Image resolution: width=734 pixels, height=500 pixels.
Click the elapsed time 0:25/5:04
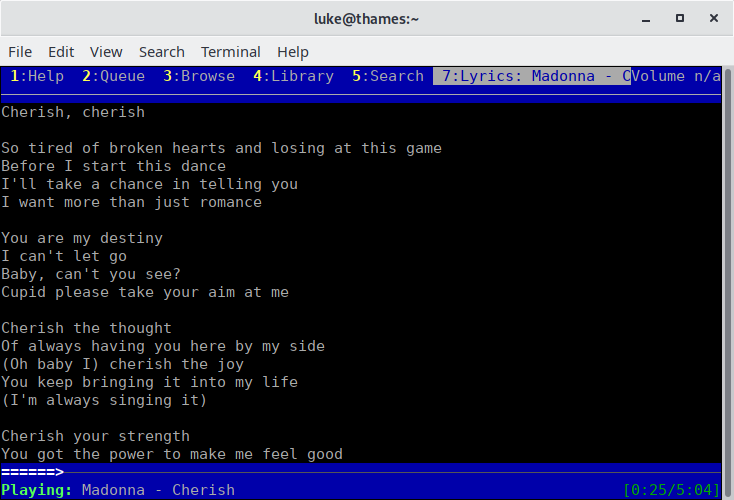tap(672, 490)
